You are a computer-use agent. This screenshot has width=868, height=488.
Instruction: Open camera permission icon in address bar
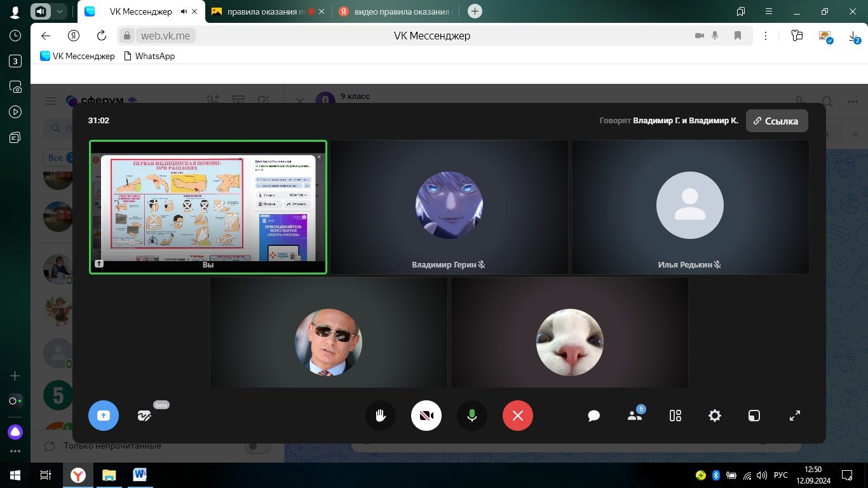pos(700,36)
